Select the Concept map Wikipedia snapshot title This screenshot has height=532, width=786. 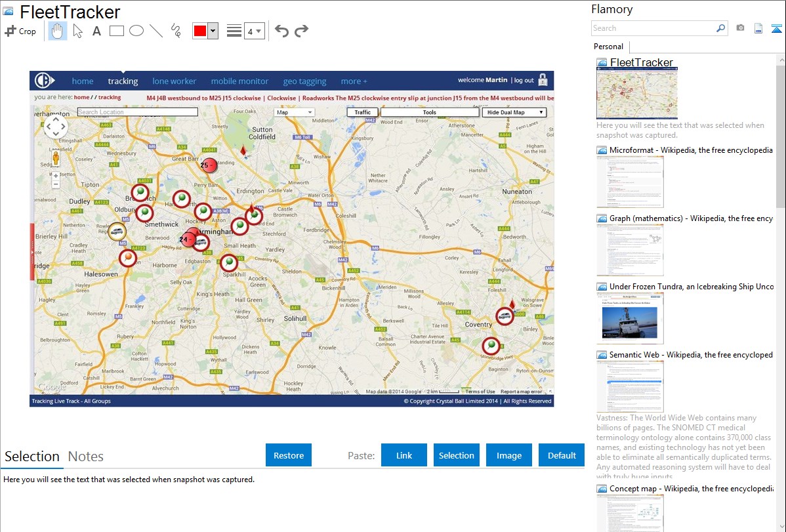[691, 489]
